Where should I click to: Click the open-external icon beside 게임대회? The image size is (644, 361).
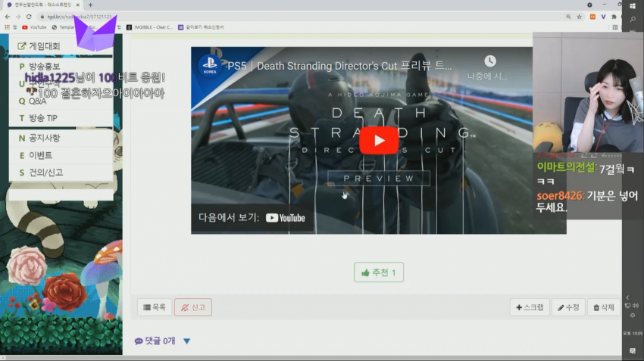pyautogui.click(x=22, y=46)
